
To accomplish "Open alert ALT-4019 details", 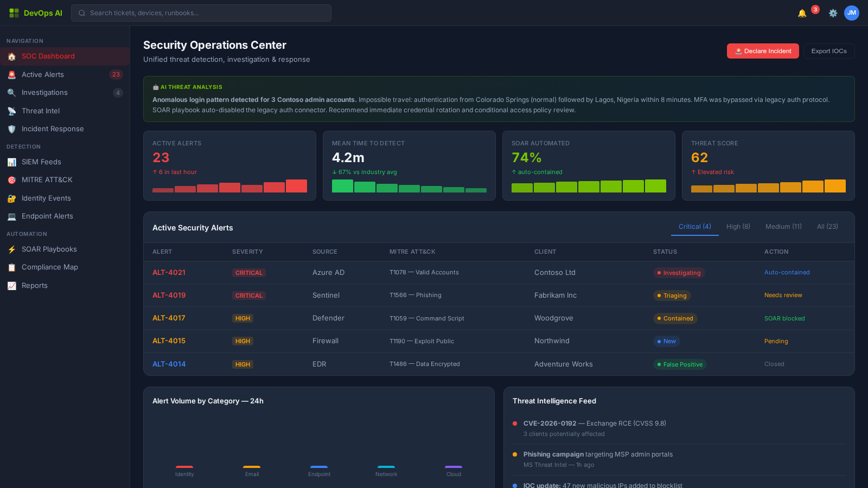I will [x=169, y=295].
